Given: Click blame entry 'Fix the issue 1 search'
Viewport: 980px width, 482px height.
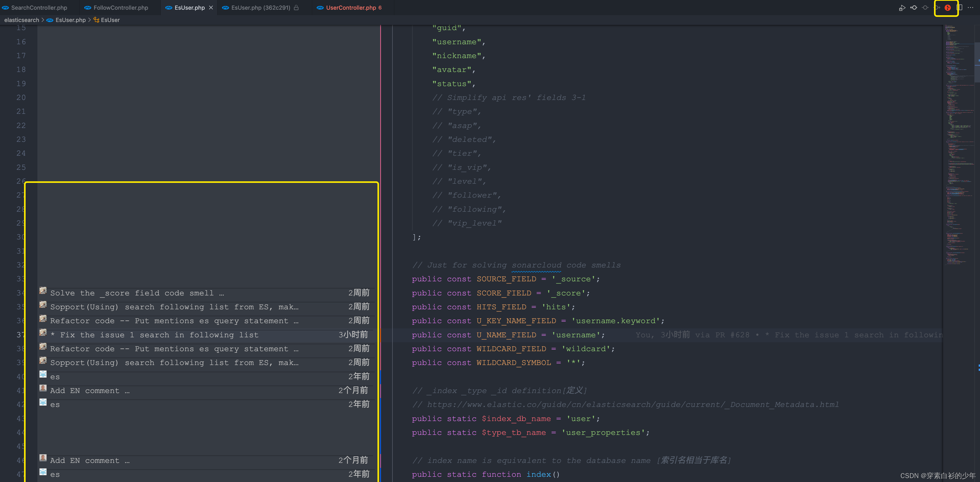Looking at the screenshot, I should [x=159, y=335].
